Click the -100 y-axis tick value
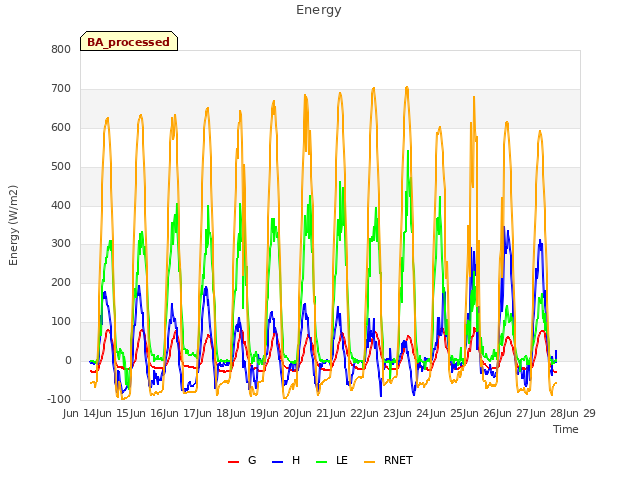The height and width of the screenshot is (480, 640). [59, 399]
